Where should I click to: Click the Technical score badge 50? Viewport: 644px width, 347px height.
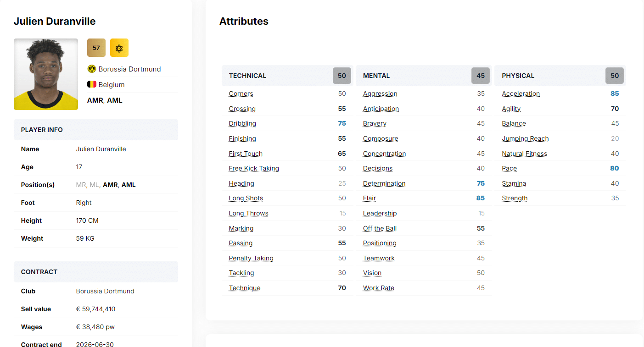click(x=342, y=76)
